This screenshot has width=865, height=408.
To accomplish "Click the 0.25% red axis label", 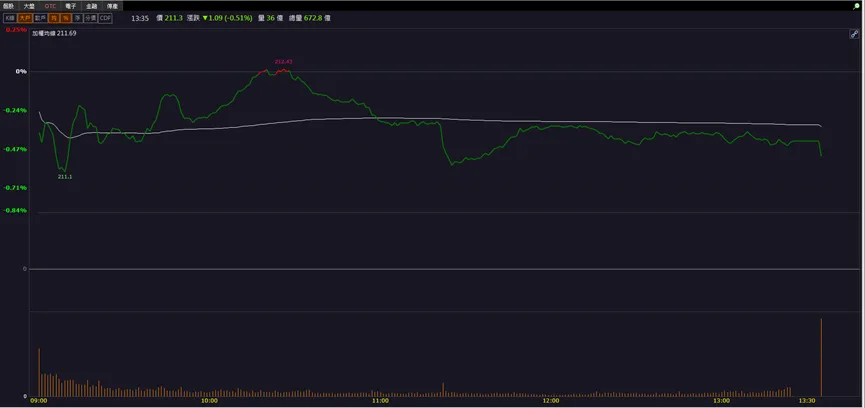I will click(16, 30).
